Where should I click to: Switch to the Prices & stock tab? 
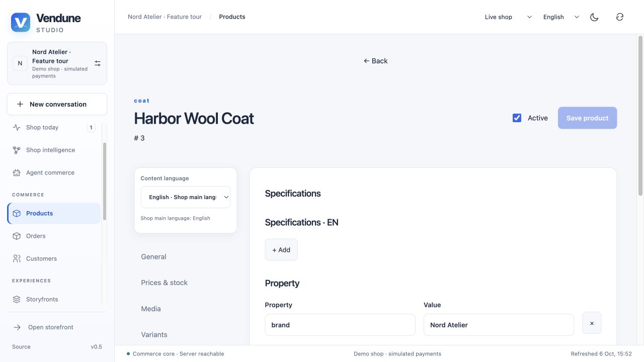[x=186, y=283]
